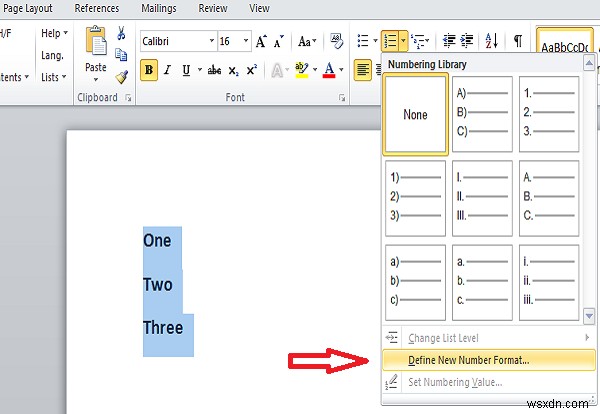Select the A. B. C. numbering format
600x414 pixels.
coord(549,198)
